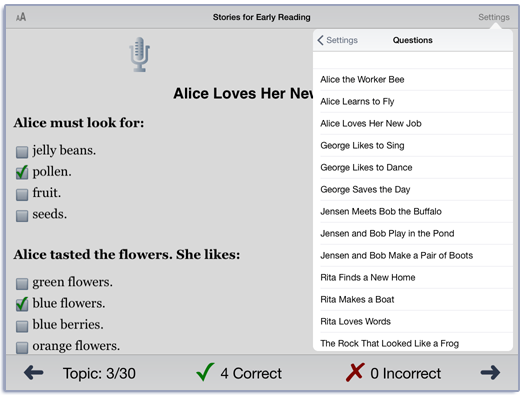The width and height of the screenshot is (524, 396).
Task: Check the seeds checkbox
Action: [22, 216]
